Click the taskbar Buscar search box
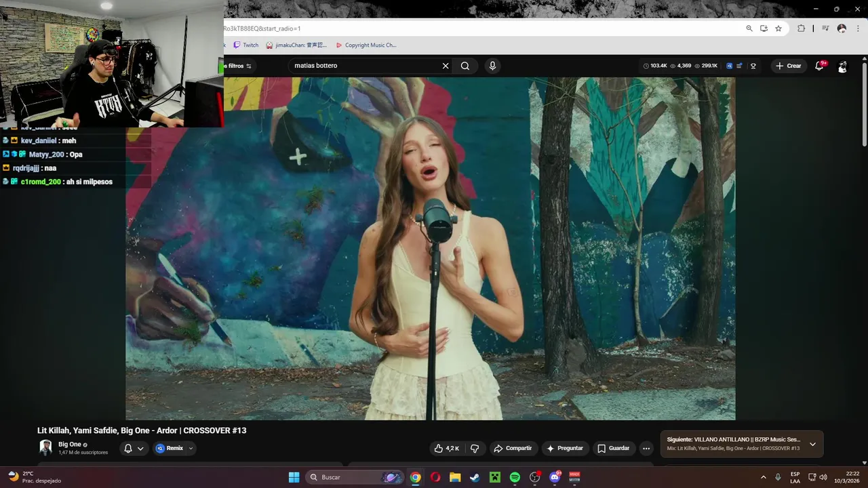Screen dimensions: 868x488 pos(355,477)
